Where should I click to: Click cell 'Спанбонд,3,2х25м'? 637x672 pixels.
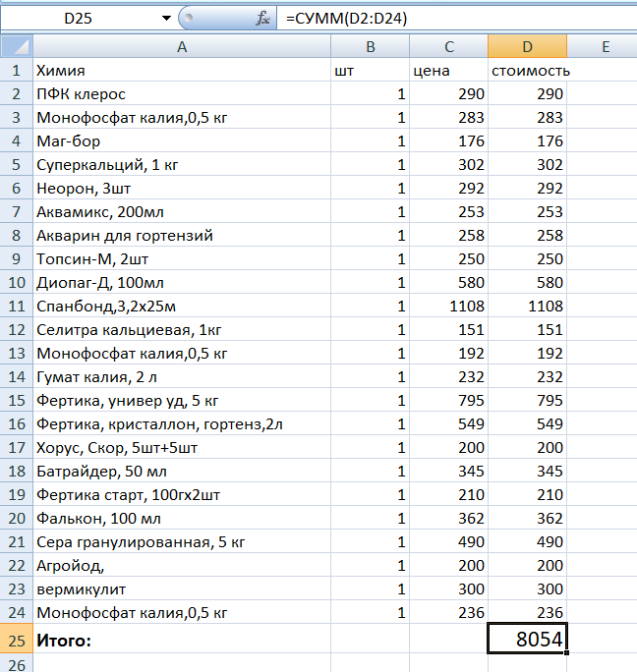(182, 306)
